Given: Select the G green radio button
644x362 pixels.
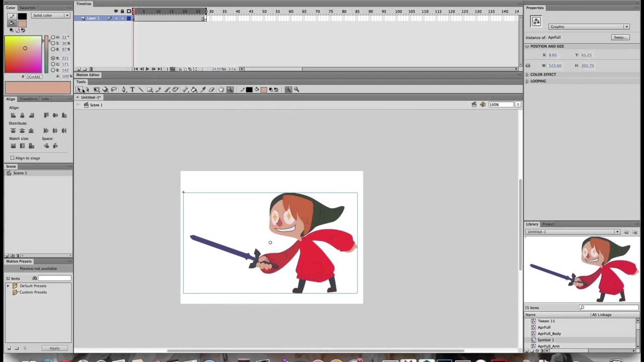Looking at the screenshot, I should click(x=53, y=64).
